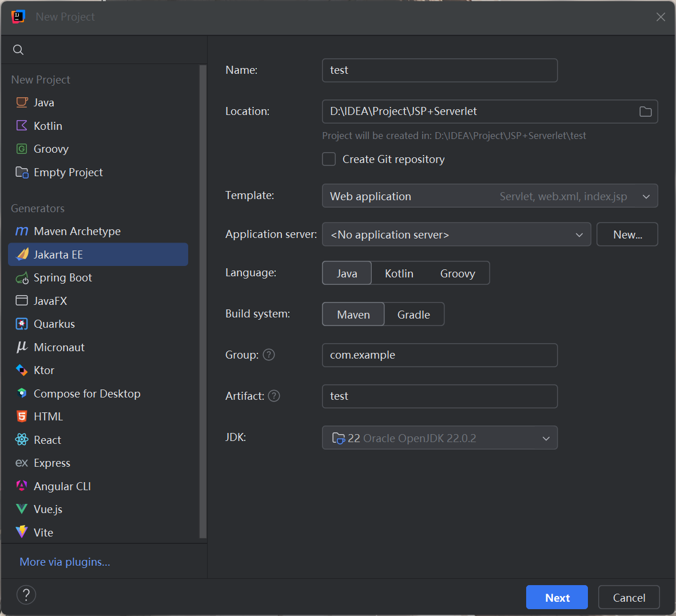Click the JavaFX window icon
676x616 pixels.
click(x=22, y=300)
